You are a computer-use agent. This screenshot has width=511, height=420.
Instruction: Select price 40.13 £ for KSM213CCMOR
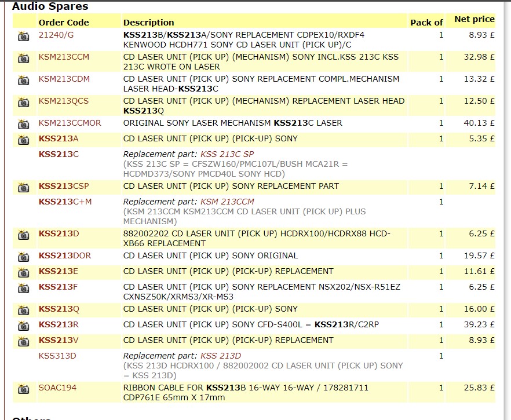(479, 123)
